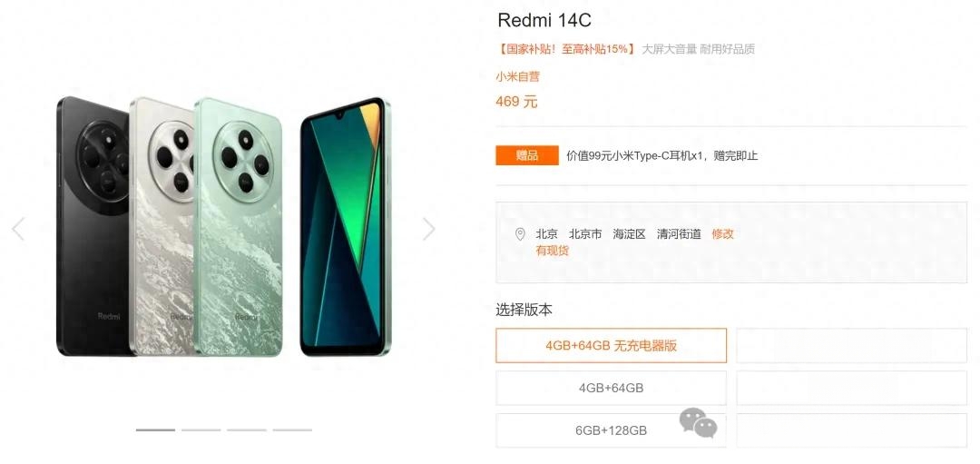Click the location pin icon
This screenshot has width=980, height=464.
520,234
